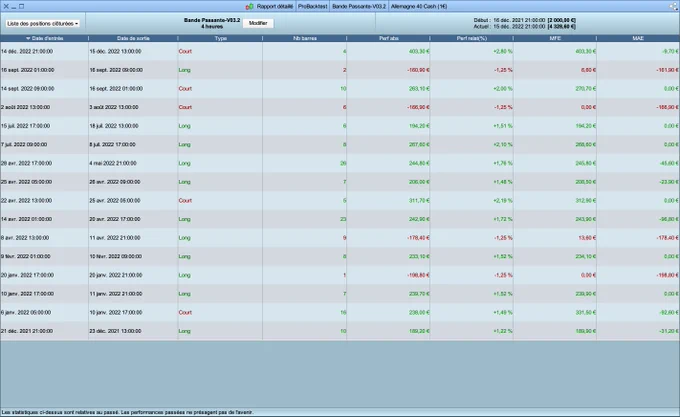Click the 270,70 € MFE value
Viewport: 680px width, 417px height.
click(x=585, y=89)
